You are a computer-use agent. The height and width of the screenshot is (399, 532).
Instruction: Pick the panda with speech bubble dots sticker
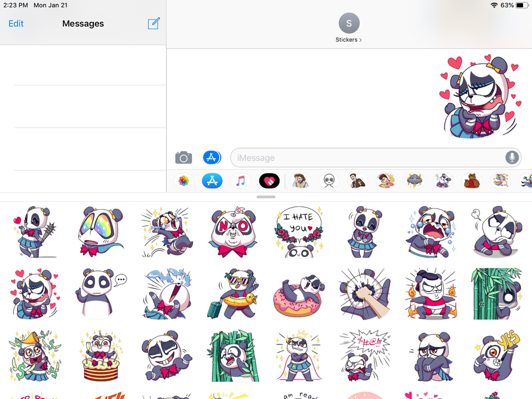point(101,294)
